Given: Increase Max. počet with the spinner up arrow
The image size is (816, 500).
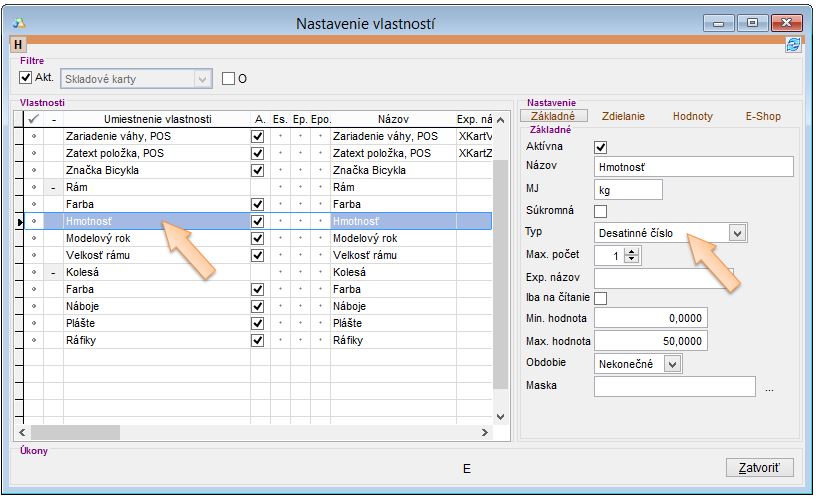Looking at the screenshot, I should pyautogui.click(x=633, y=251).
